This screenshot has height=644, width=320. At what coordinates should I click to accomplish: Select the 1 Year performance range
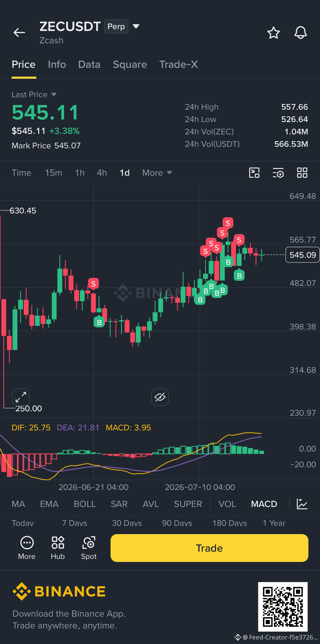[x=274, y=523]
